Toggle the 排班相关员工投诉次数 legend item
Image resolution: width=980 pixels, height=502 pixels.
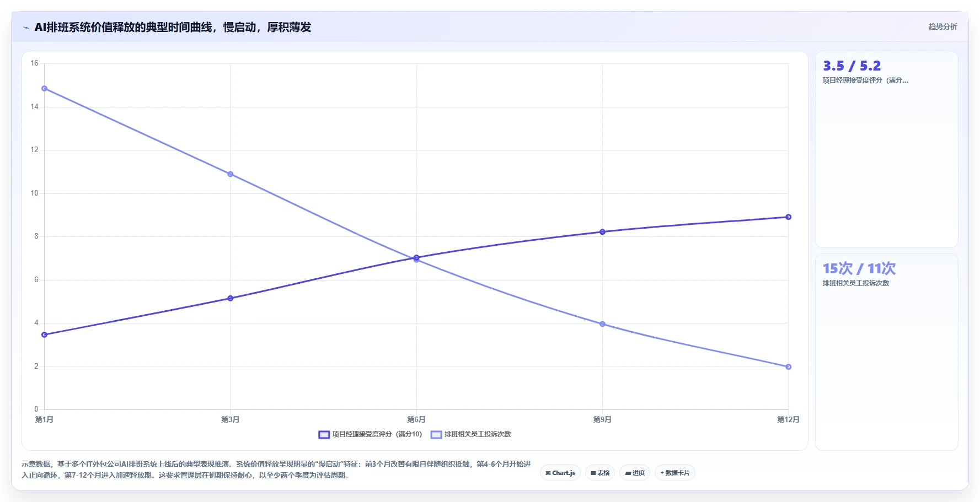coord(471,434)
